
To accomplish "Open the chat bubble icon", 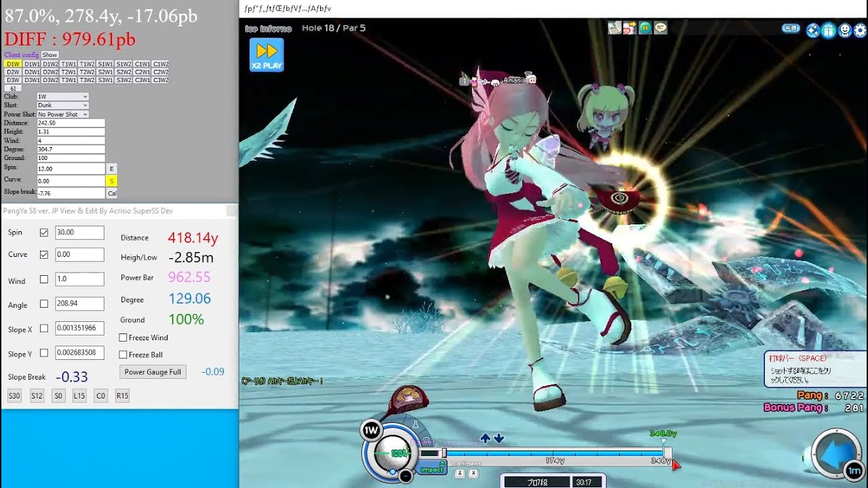I will [660, 28].
